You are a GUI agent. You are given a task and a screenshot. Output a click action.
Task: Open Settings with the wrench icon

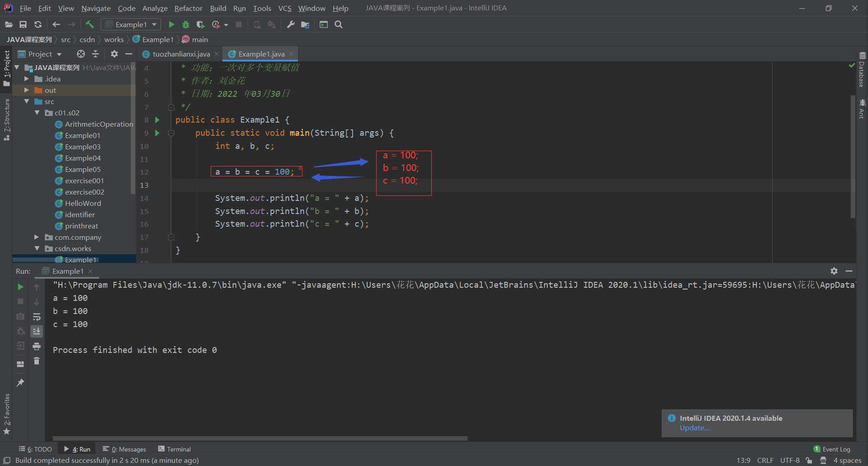click(291, 24)
